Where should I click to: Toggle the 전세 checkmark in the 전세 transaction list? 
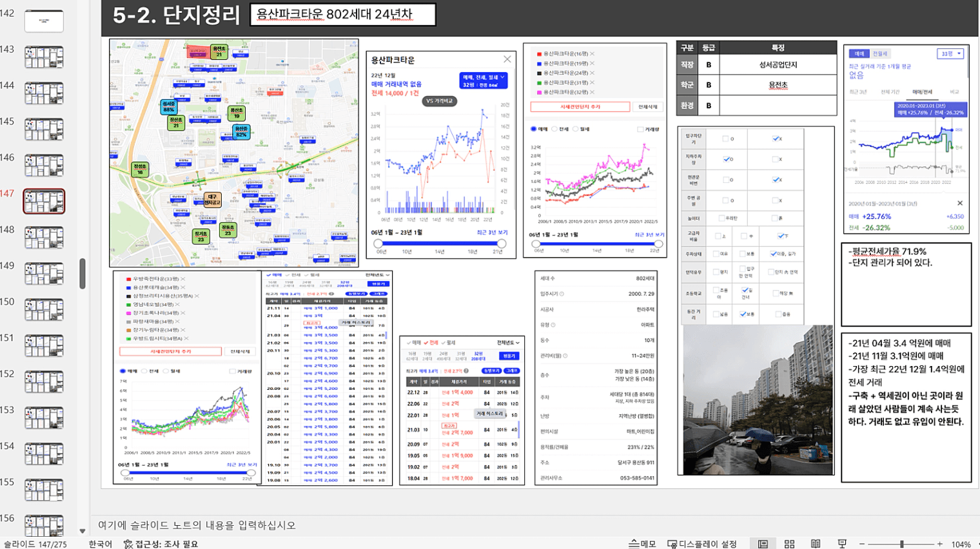tap(426, 343)
